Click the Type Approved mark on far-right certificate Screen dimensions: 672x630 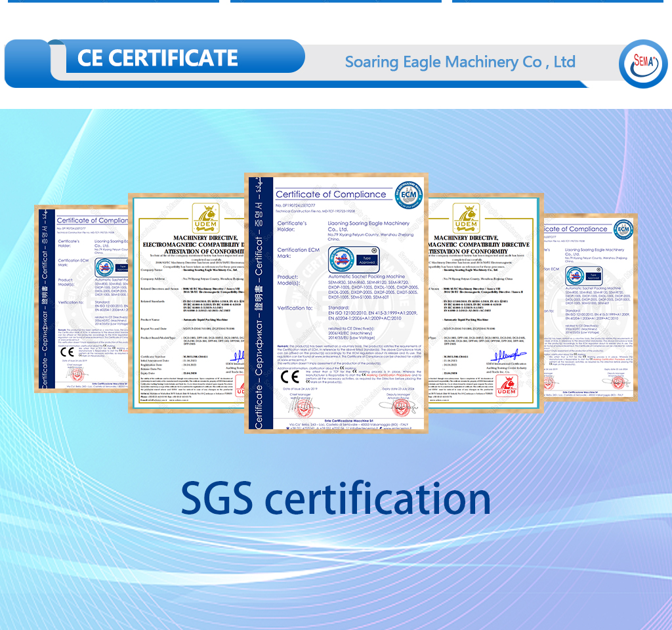(583, 276)
